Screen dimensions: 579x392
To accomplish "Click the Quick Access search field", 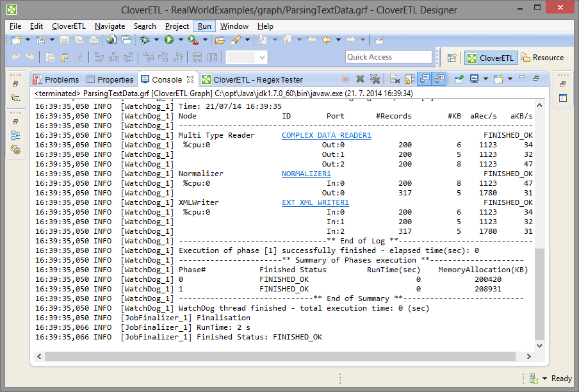I will [x=389, y=57].
